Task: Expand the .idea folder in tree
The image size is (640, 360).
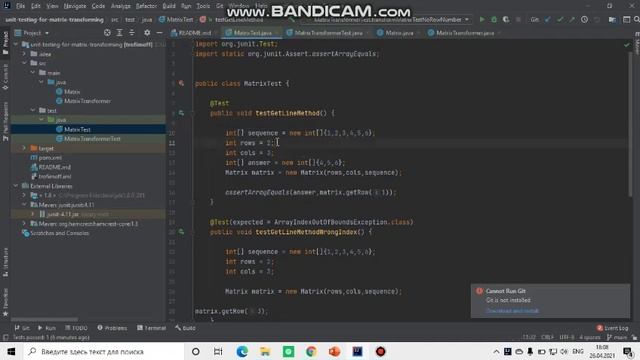Action: coord(24,54)
